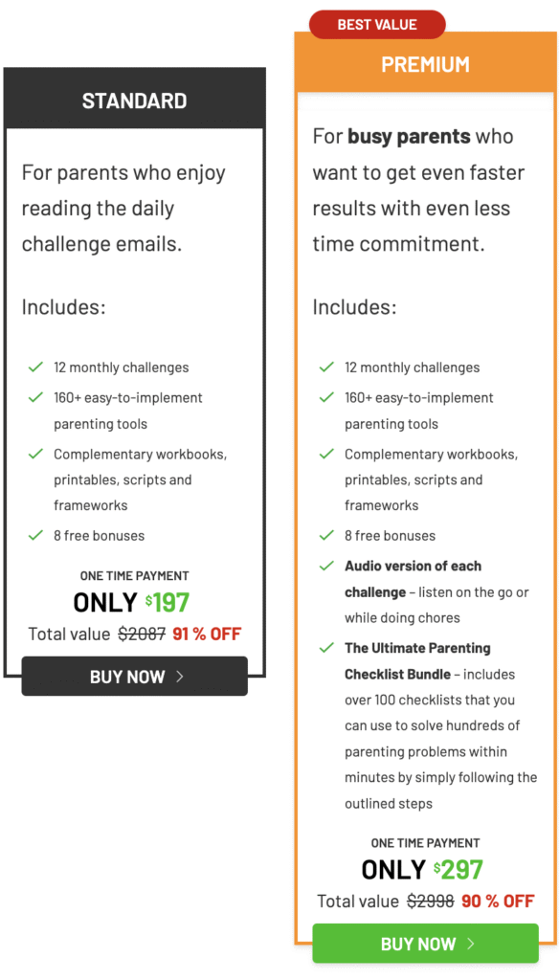
Task: Click checkmark beside Standard Complementary workbooks
Action: click(x=35, y=454)
